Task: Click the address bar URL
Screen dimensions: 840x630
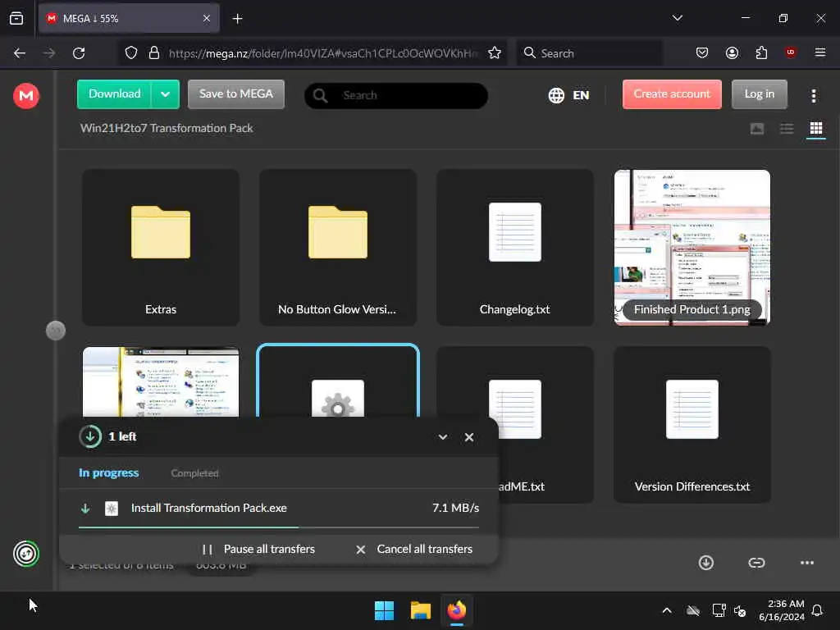Action: 323,53
